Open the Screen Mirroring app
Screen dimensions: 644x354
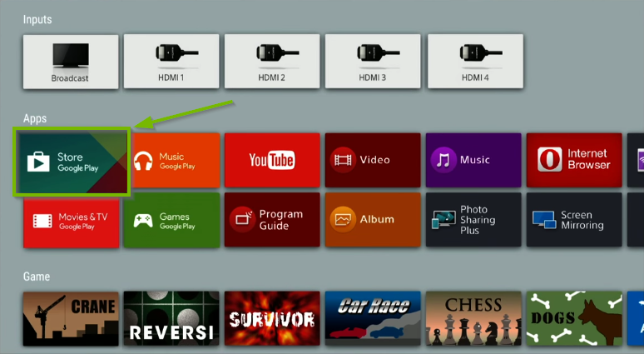(x=574, y=220)
